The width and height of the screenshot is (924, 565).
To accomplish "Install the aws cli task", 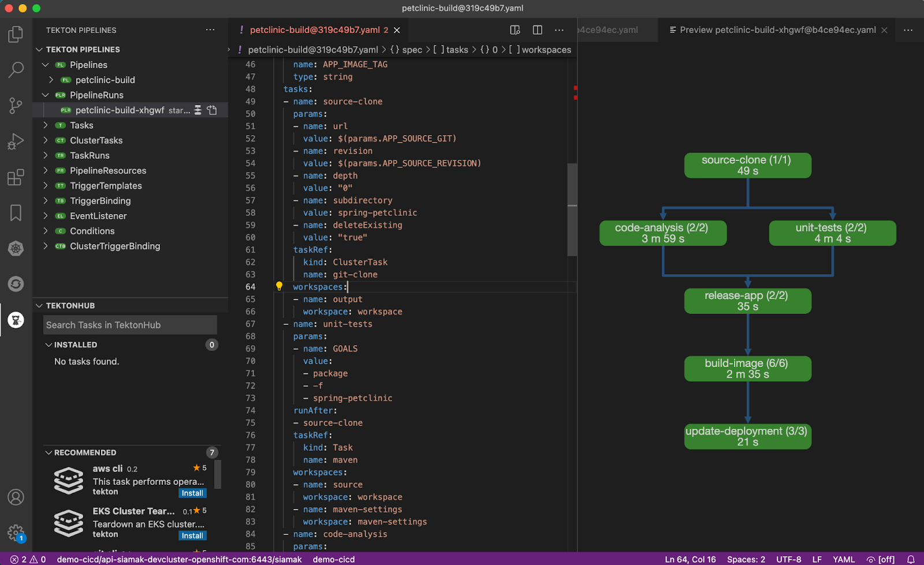I will [192, 493].
